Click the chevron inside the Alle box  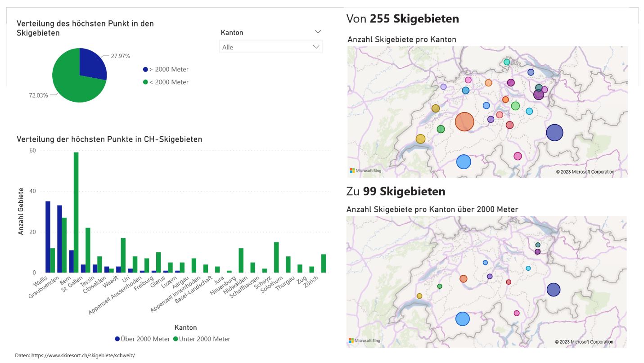click(x=316, y=47)
